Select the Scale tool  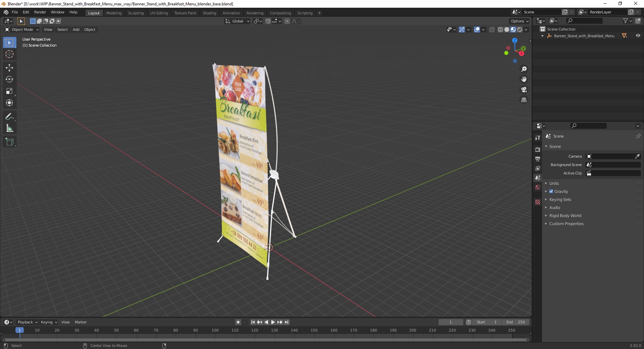(9, 91)
